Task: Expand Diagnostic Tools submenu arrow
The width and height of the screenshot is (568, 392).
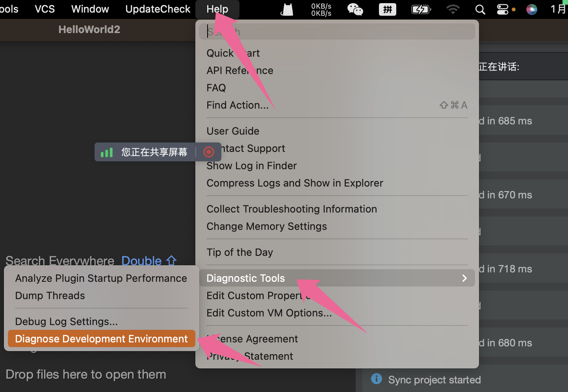Action: 464,278
